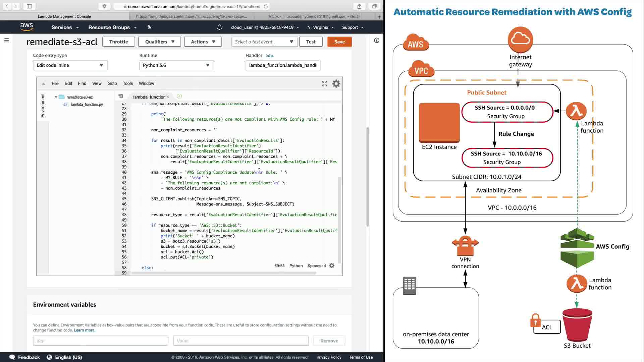Click the environment variable Key field

[x=100, y=341]
